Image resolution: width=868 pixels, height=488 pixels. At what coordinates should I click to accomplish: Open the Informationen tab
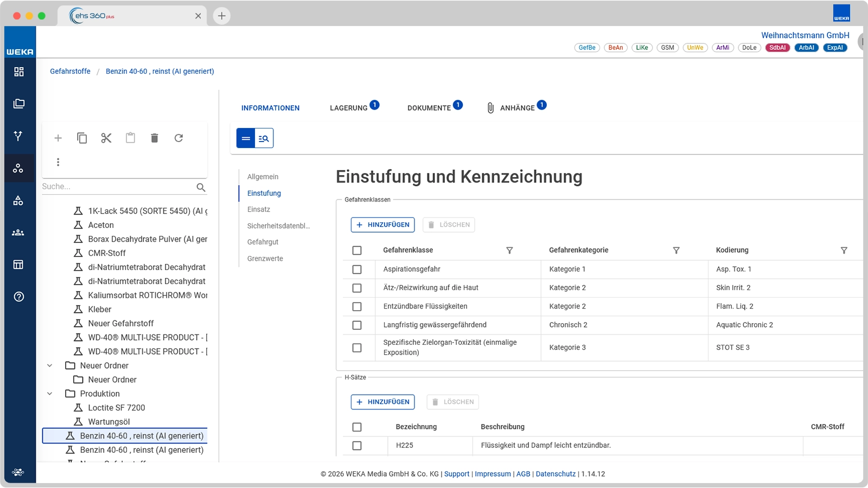(270, 108)
